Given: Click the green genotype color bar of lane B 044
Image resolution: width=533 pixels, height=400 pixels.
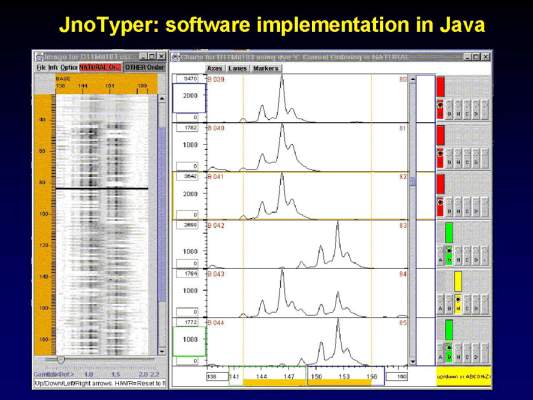Looking at the screenshot, I should [449, 330].
